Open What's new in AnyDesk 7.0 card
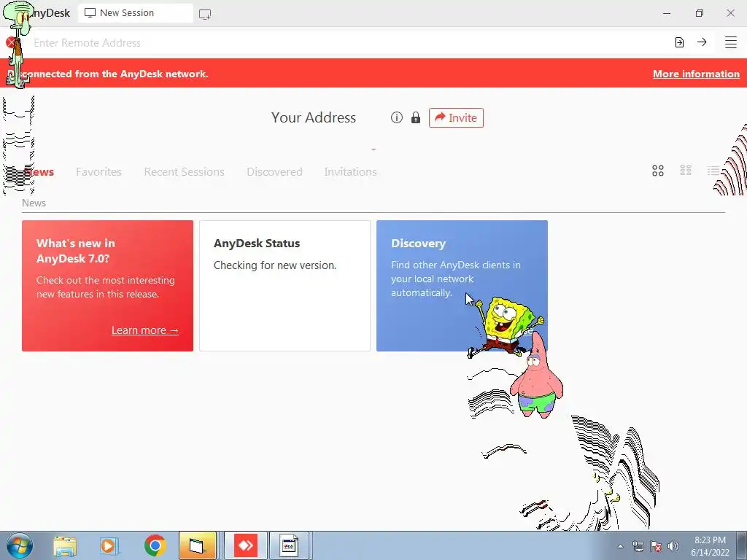This screenshot has height=560, width=747. (x=107, y=286)
